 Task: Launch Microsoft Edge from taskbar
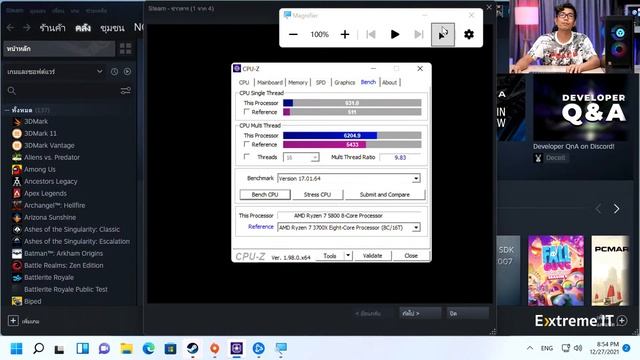click(x=149, y=349)
